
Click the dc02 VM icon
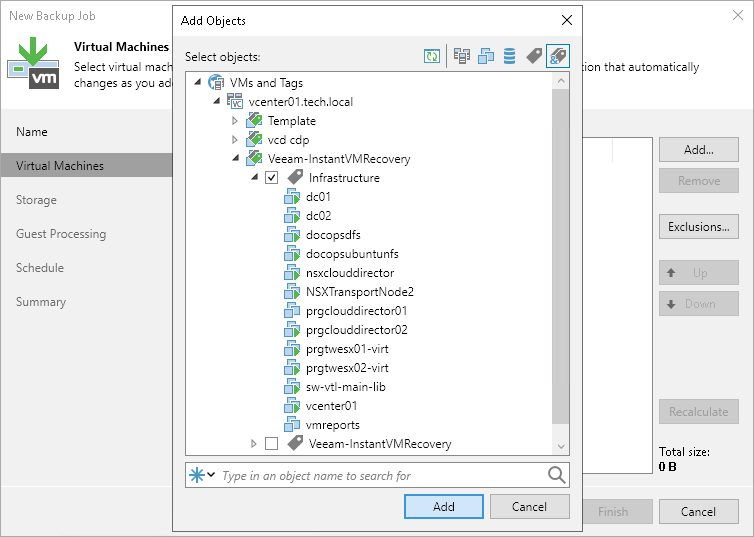(292, 216)
